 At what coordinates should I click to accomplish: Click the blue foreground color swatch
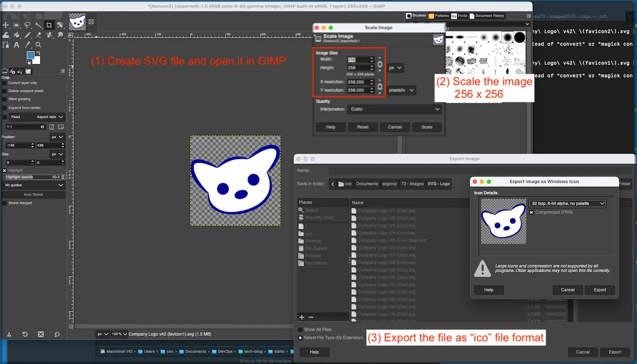point(30,56)
